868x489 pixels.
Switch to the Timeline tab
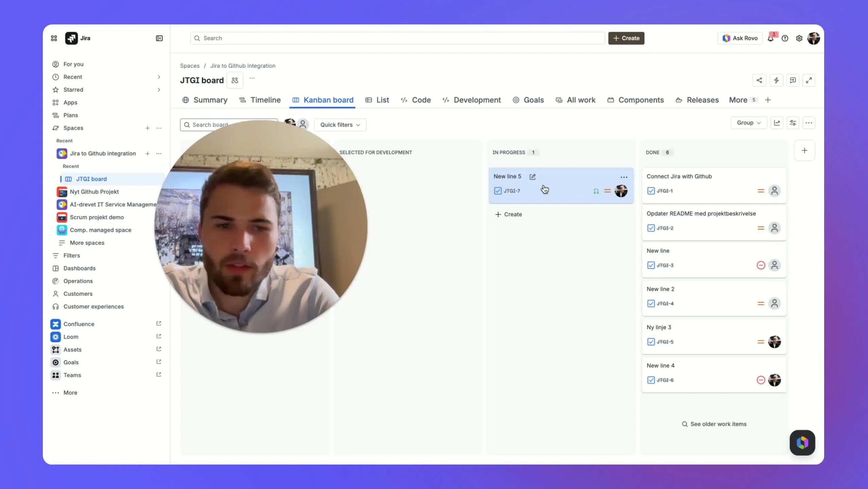pyautogui.click(x=260, y=100)
